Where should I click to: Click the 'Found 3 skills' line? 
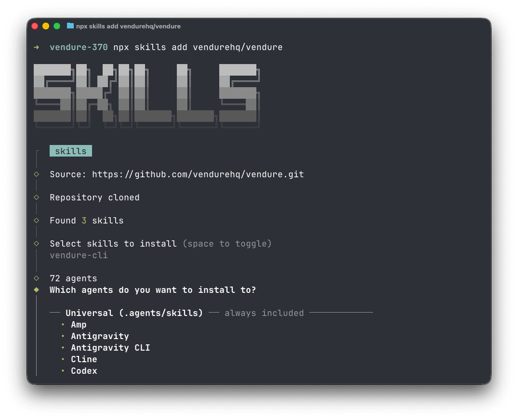[87, 221]
